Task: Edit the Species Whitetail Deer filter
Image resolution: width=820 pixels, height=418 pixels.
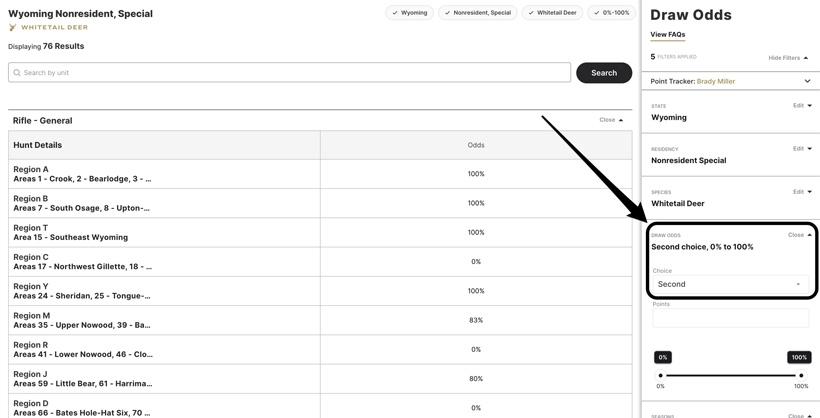Action: point(802,191)
